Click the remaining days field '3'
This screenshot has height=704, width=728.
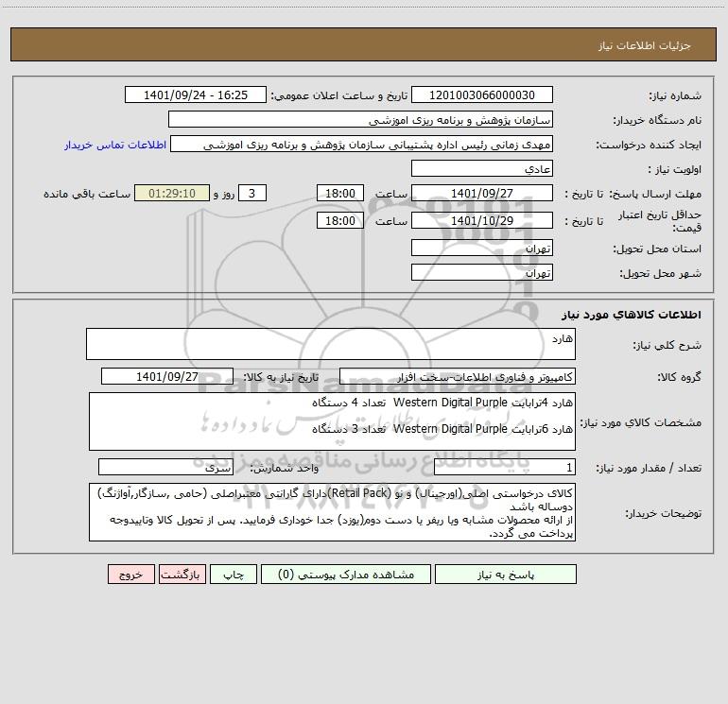click(252, 194)
